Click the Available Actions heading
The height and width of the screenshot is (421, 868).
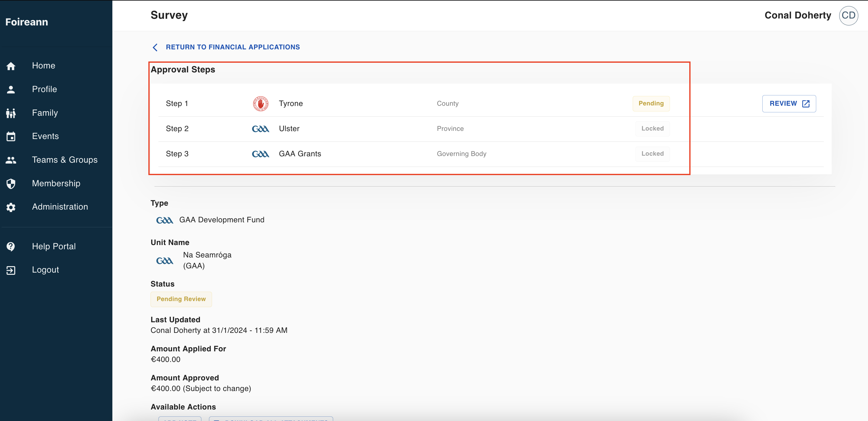click(x=183, y=407)
